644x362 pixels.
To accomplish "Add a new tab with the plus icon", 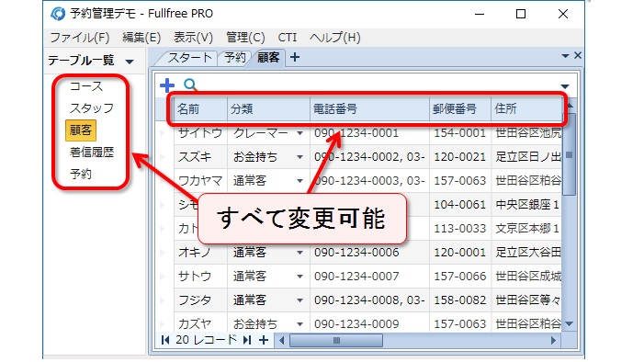I will (x=295, y=57).
